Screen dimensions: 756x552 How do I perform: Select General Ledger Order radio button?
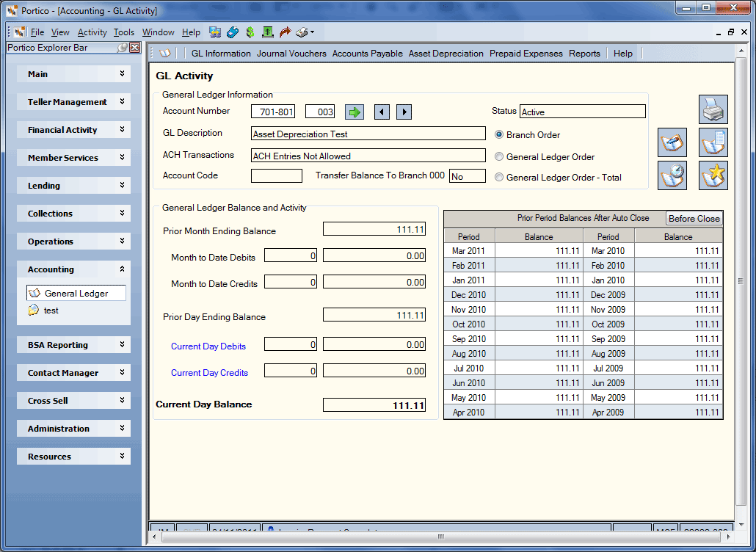[499, 156]
